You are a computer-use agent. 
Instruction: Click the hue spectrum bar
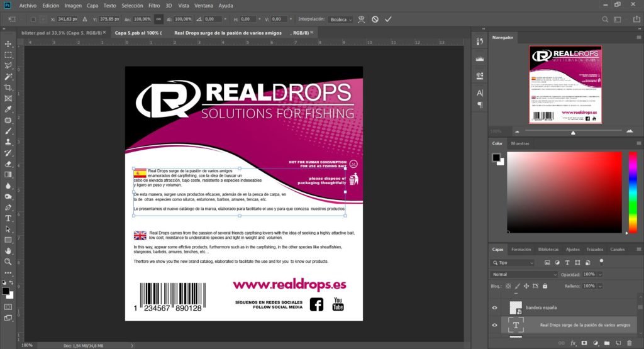[633, 192]
